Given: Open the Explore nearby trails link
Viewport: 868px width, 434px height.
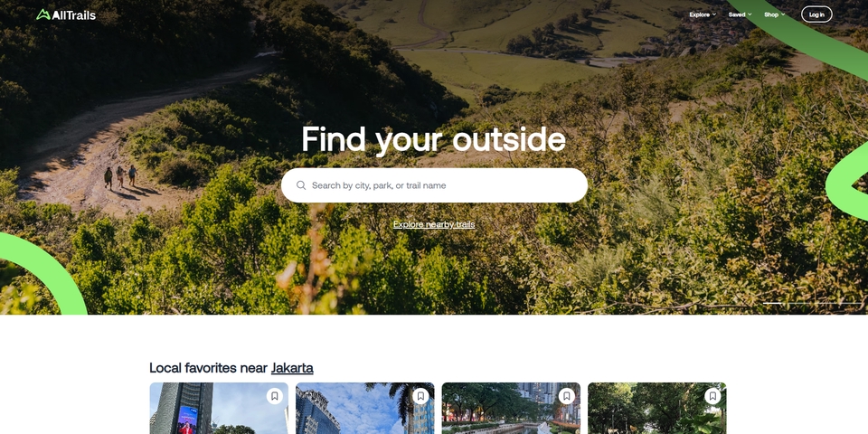Looking at the screenshot, I should [x=434, y=224].
